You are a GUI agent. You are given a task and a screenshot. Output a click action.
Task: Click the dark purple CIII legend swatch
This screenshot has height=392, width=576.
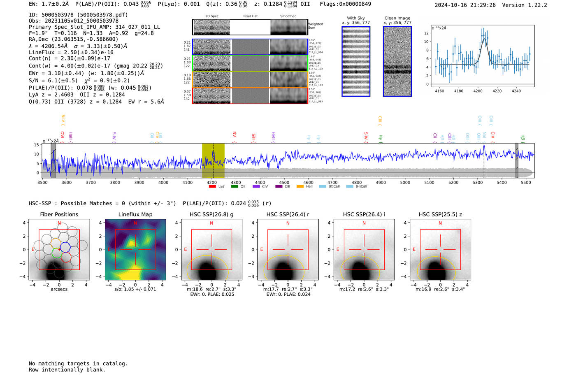click(279, 186)
